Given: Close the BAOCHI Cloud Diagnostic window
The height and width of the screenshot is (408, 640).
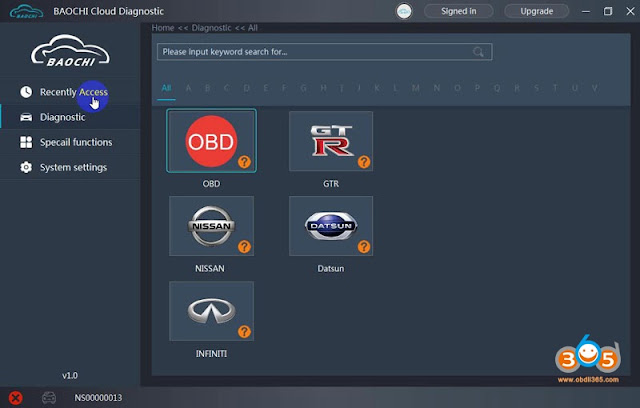Looking at the screenshot, I should click(x=630, y=11).
